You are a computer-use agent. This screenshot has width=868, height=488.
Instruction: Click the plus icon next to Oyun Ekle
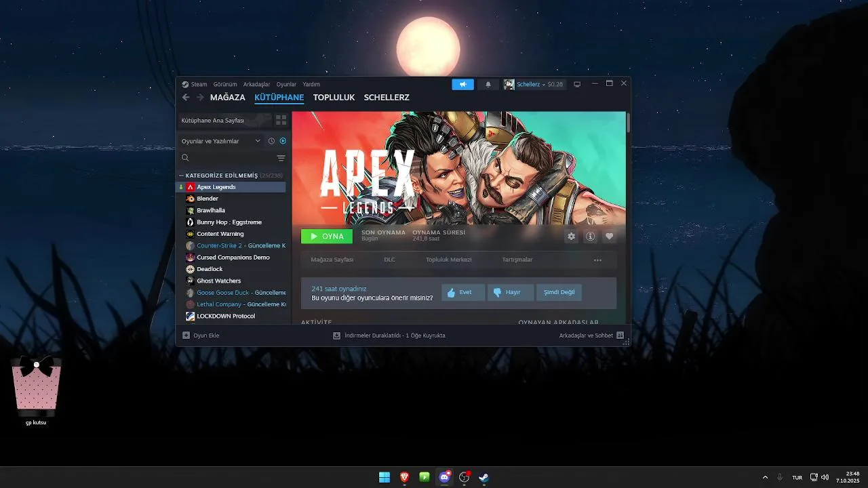point(186,335)
